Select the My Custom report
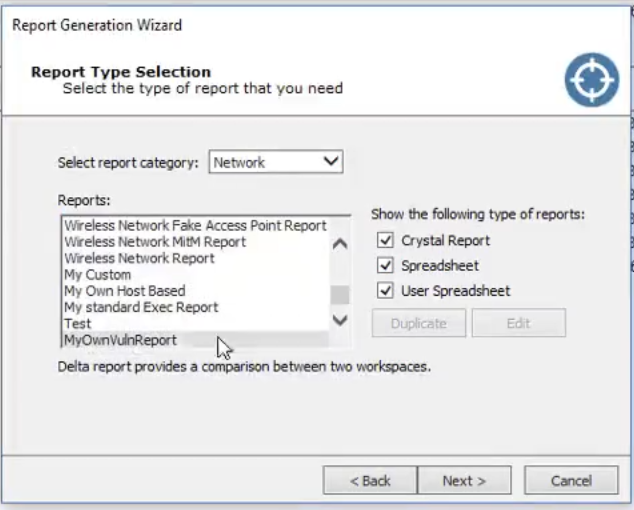 pyautogui.click(x=196, y=275)
